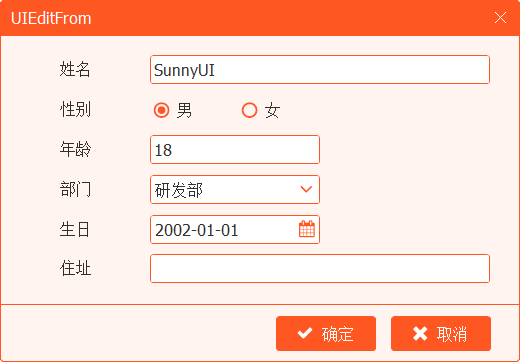Open the 研发部 combo box
The height and width of the screenshot is (362, 520).
[x=235, y=189]
